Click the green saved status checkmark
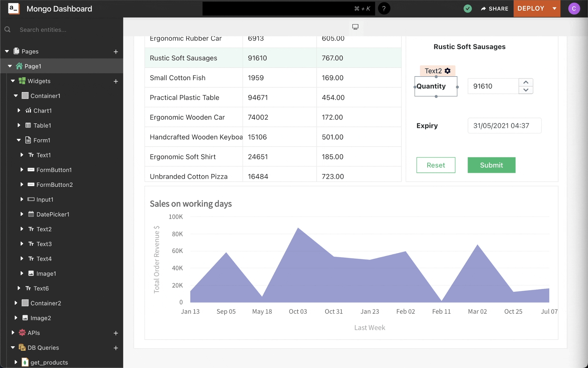Image resolution: width=588 pixels, height=368 pixels. [x=468, y=9]
